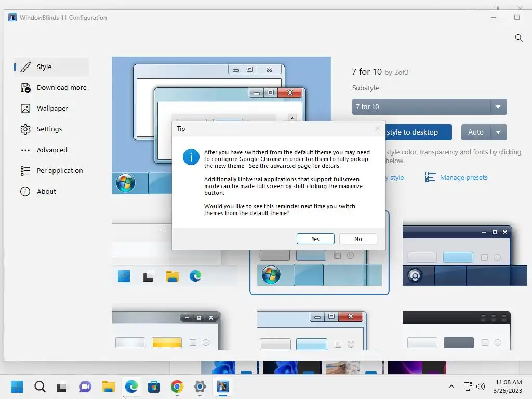Select the dark blue style thumbnail
This screenshot has height=399, width=532.
tap(464, 256)
